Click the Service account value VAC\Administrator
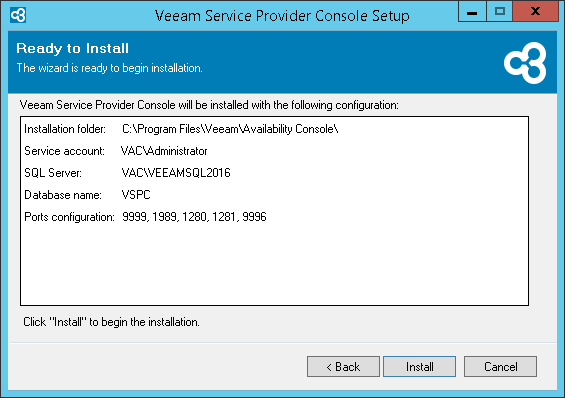The image size is (565, 398). (164, 151)
